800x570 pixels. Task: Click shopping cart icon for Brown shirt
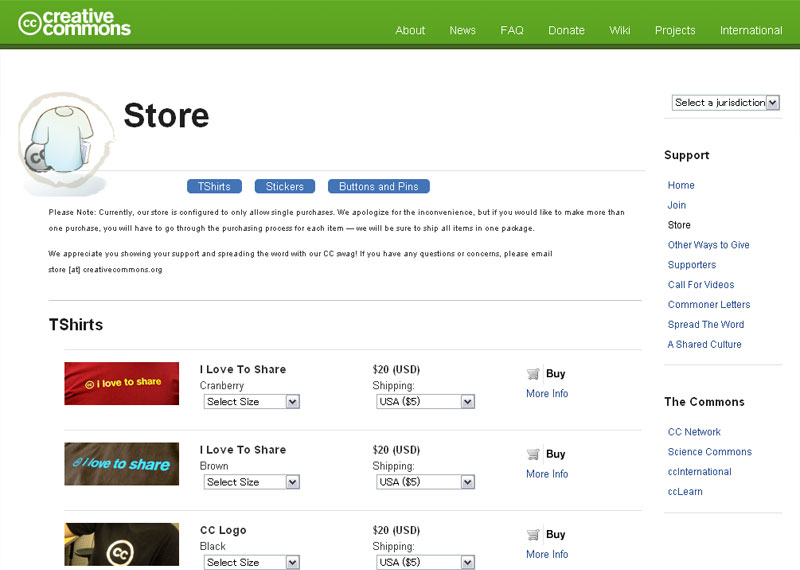(533, 454)
